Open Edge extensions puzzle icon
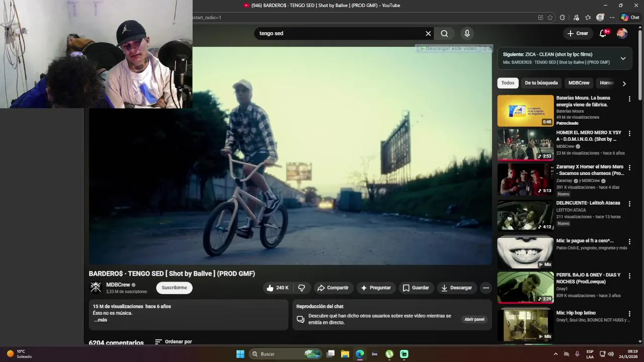Image resolution: width=644 pixels, height=362 pixels. point(562,18)
